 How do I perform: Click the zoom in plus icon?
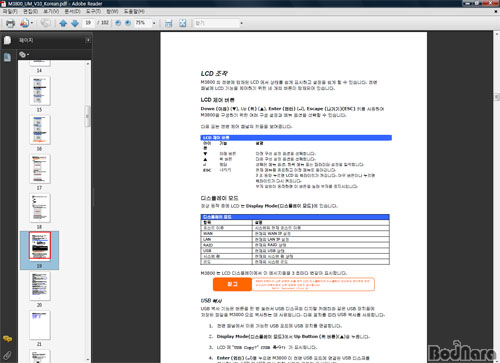pos(128,23)
